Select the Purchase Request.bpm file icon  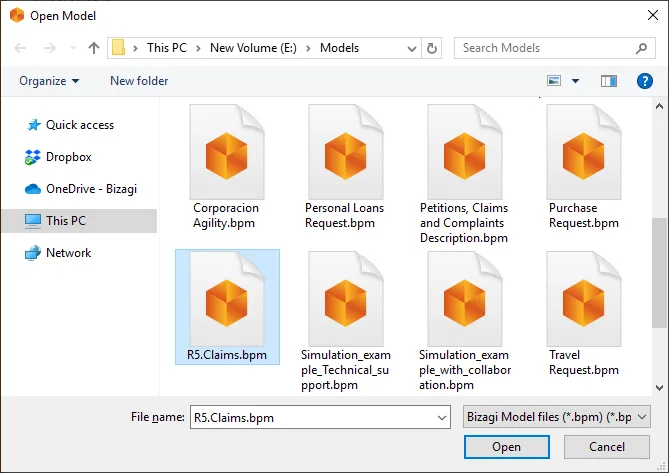(584, 152)
